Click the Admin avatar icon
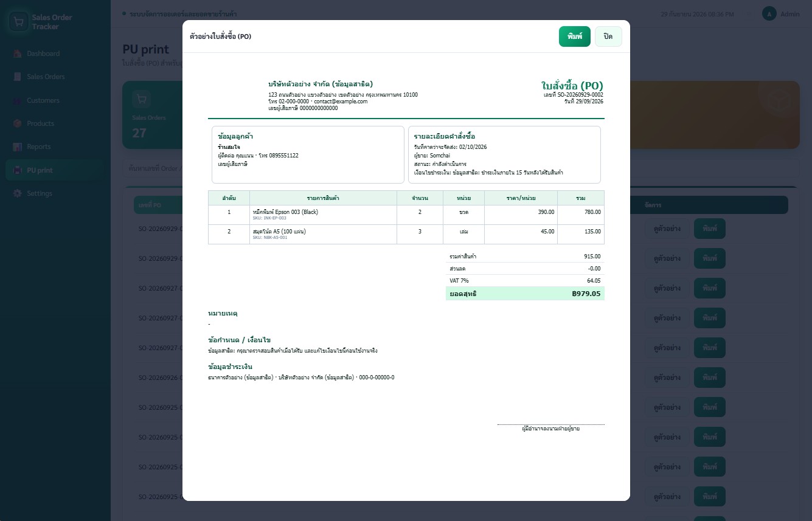Viewport: 812px width, 521px height. coord(769,14)
